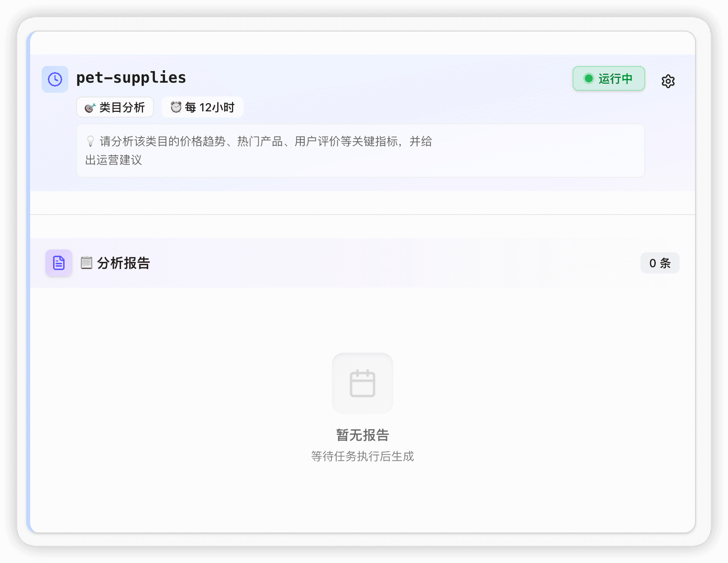The image size is (728, 563).
Task: Click the clipboard icon next to 分析报告 heading
Action: (86, 262)
